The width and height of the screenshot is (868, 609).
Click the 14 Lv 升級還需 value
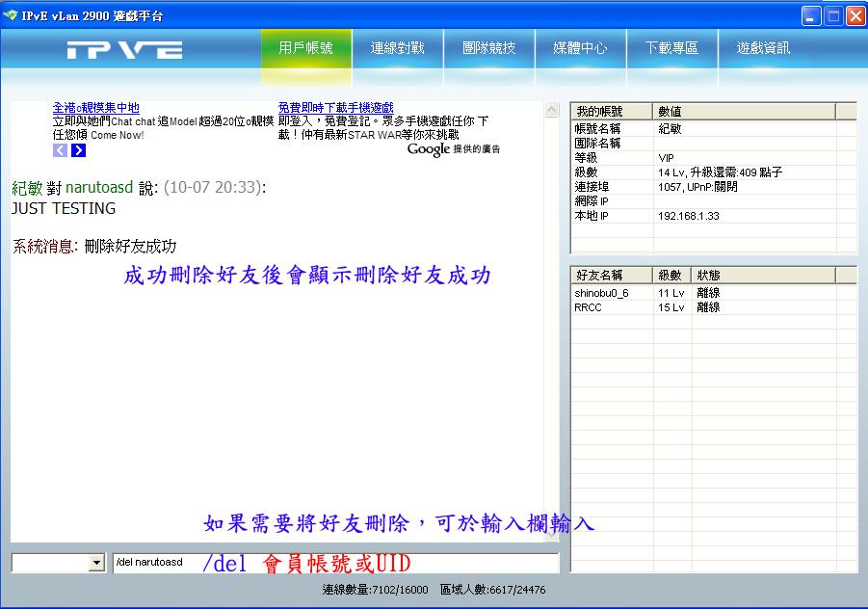point(720,172)
